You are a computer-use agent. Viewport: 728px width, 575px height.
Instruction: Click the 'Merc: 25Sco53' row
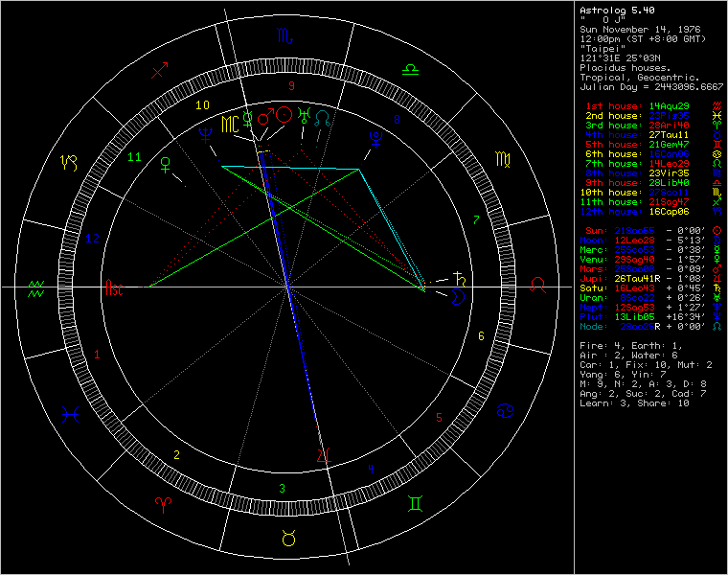point(650,250)
